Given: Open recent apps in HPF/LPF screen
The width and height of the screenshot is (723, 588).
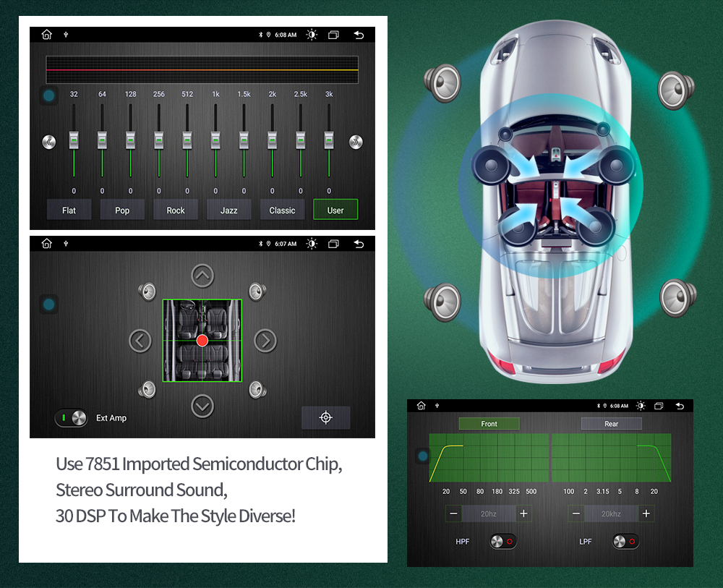Looking at the screenshot, I should (x=659, y=406).
